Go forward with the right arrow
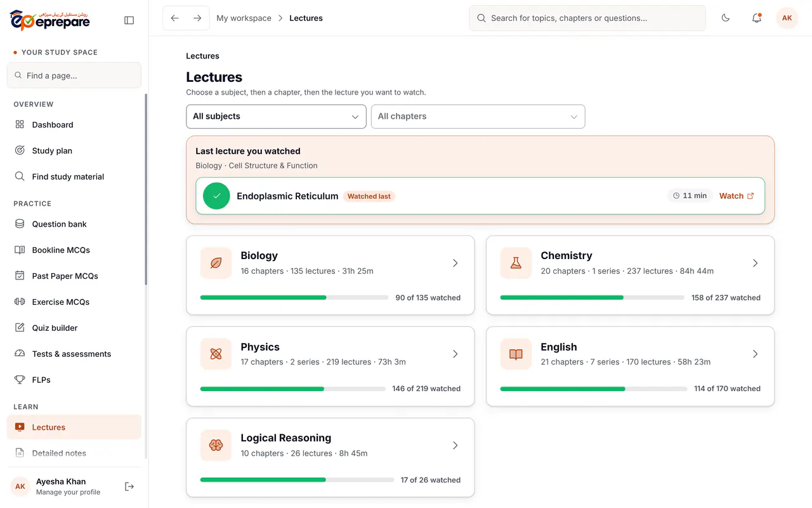812x508 pixels. [197, 18]
